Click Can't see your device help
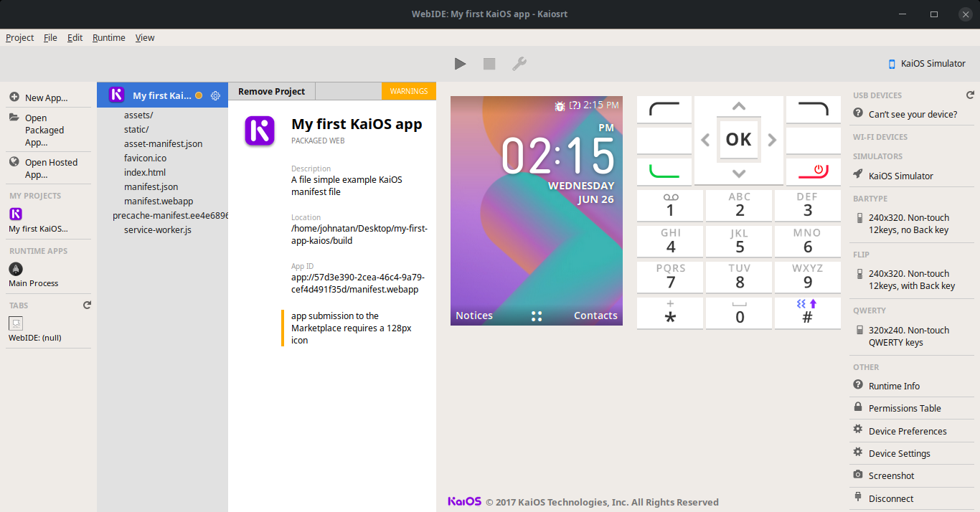The image size is (980, 512). coord(913,114)
